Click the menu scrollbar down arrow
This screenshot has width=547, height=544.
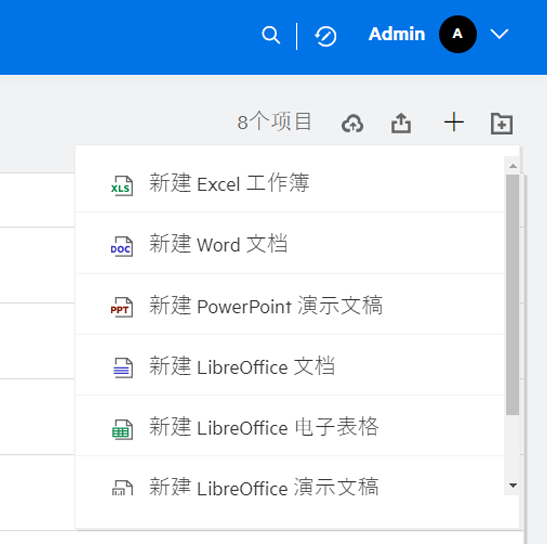point(513,485)
